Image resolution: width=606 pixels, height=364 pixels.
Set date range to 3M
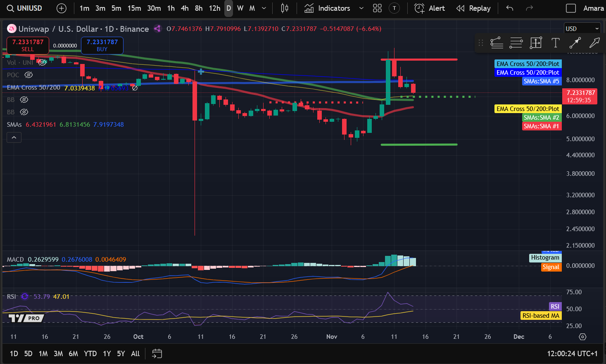point(58,354)
